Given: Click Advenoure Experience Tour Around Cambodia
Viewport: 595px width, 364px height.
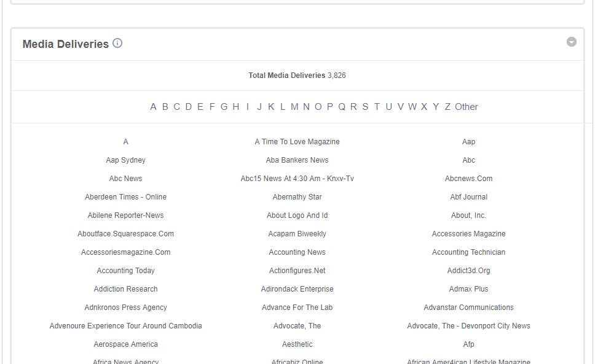Looking at the screenshot, I should (125, 326).
